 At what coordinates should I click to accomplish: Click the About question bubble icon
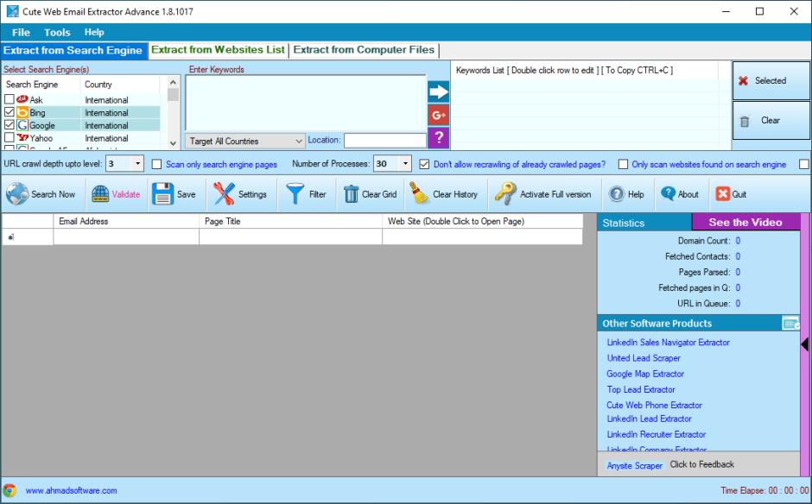(x=668, y=194)
